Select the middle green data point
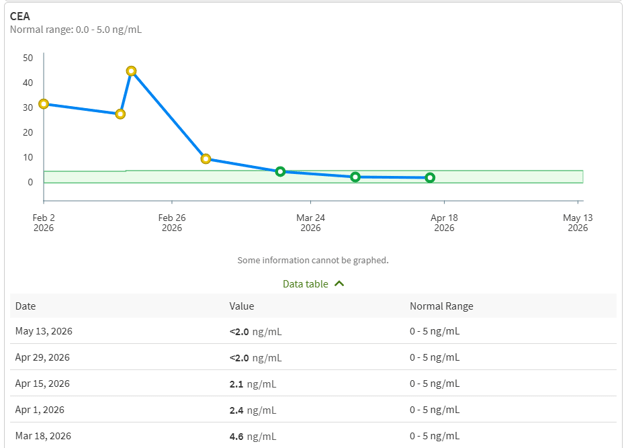Screen dimensions: 624x448 tap(355, 177)
